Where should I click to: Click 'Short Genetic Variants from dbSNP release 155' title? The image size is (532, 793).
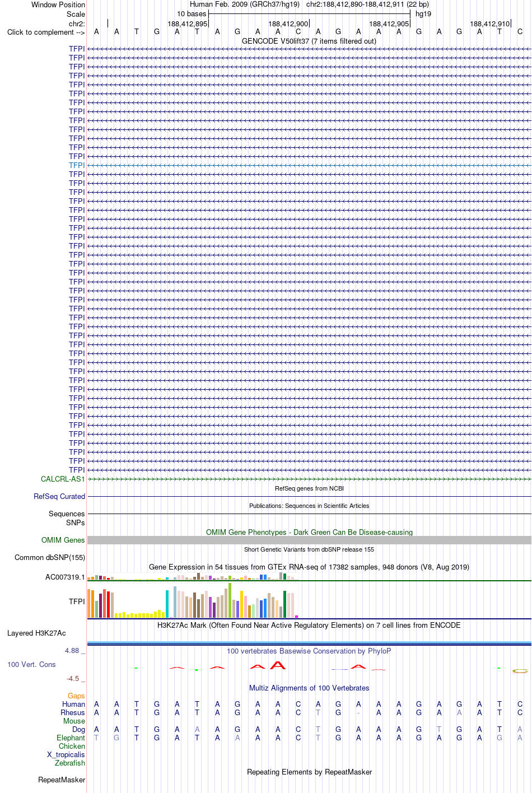pos(309,549)
